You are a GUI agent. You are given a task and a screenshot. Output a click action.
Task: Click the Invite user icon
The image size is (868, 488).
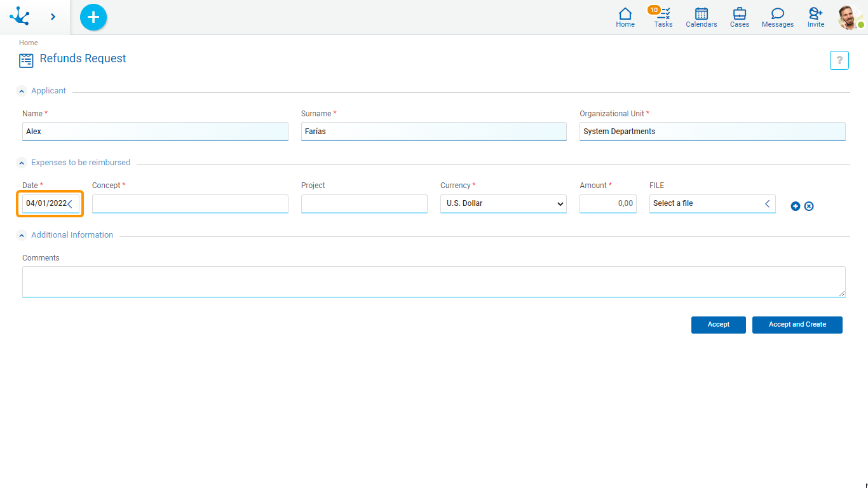[x=816, y=17]
